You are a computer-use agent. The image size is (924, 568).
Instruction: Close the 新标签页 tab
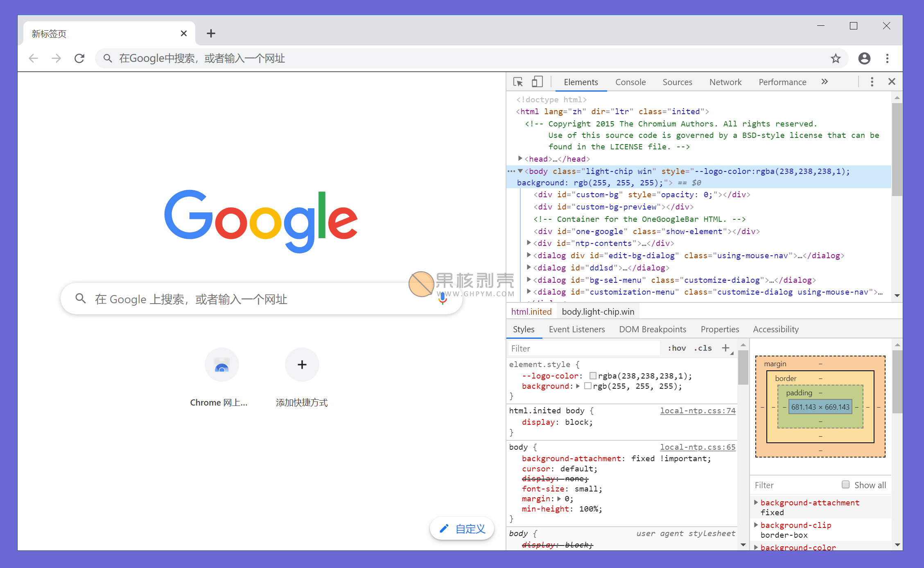[x=184, y=34]
